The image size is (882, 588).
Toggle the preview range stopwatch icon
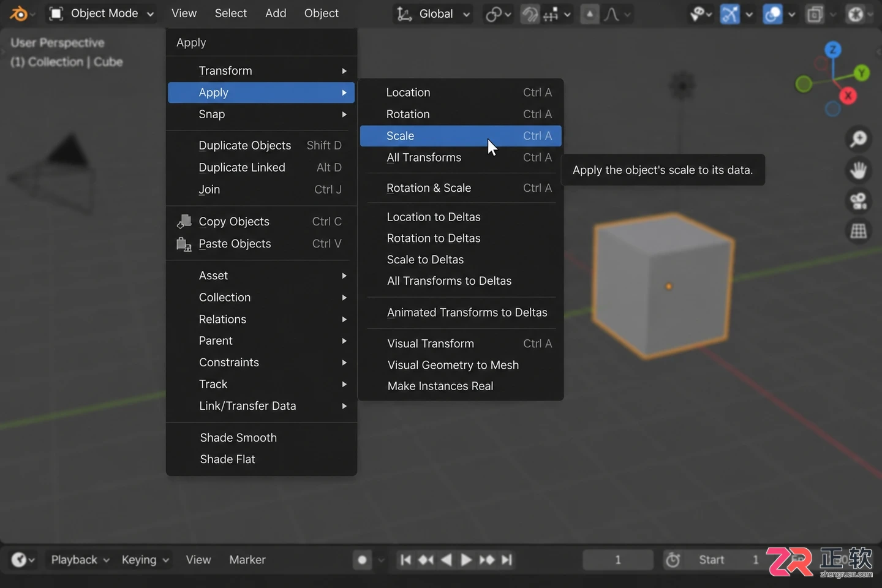tap(673, 560)
